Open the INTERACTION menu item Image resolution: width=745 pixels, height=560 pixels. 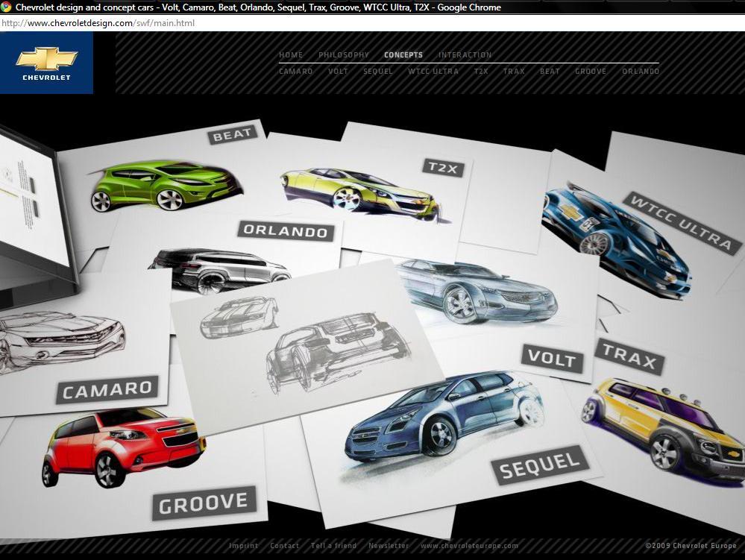[465, 54]
